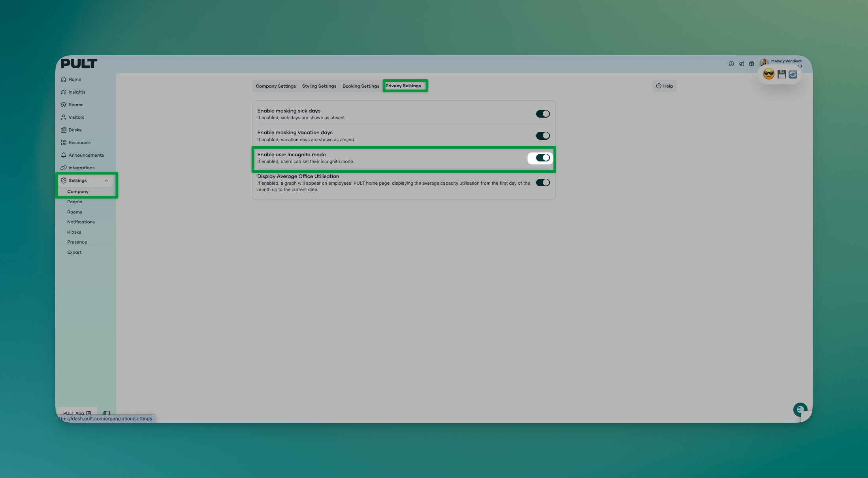Go to Insights in the sidebar
868x478 pixels.
pyautogui.click(x=77, y=92)
